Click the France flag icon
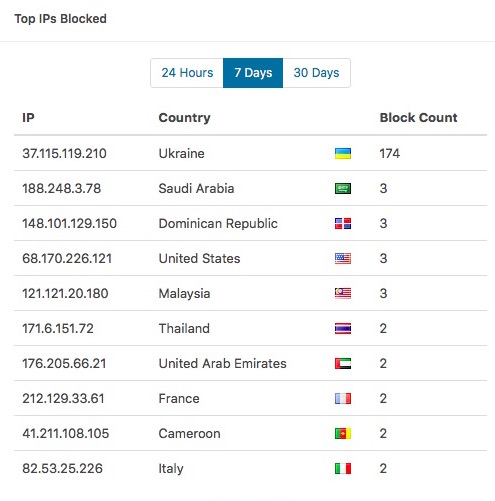This screenshot has width=495, height=501. point(343,399)
